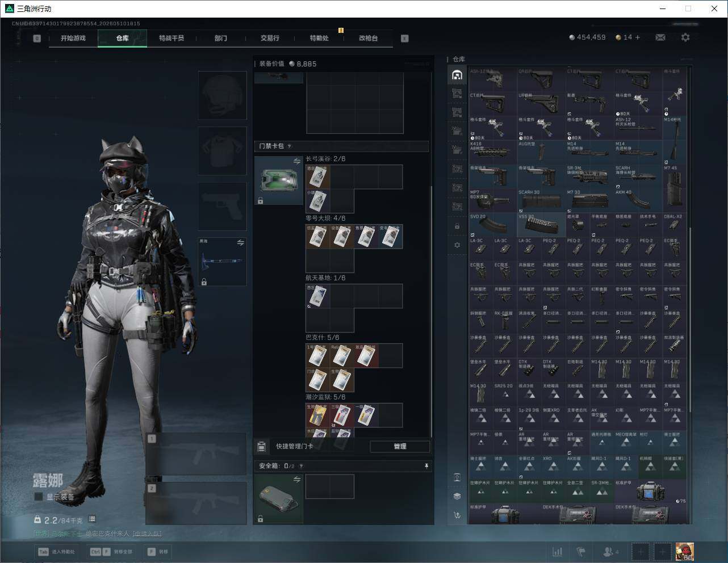
Task: Swap the safe box using its arrows icon
Action: (297, 480)
